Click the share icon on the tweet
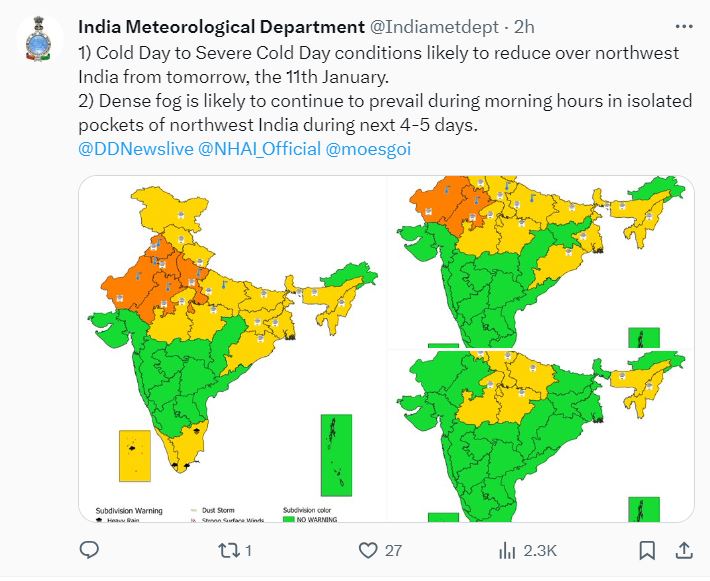Screen dimensions: 710x581 [684, 550]
